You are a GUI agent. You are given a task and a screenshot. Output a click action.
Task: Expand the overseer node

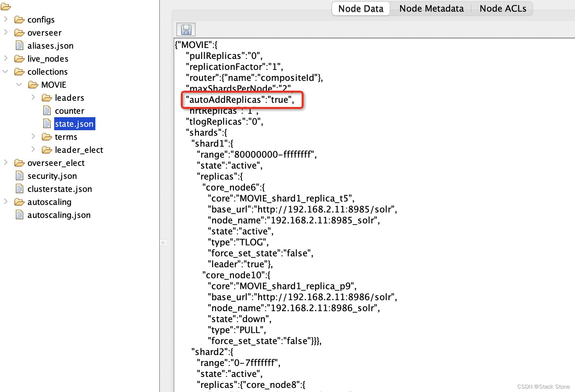click(6, 32)
